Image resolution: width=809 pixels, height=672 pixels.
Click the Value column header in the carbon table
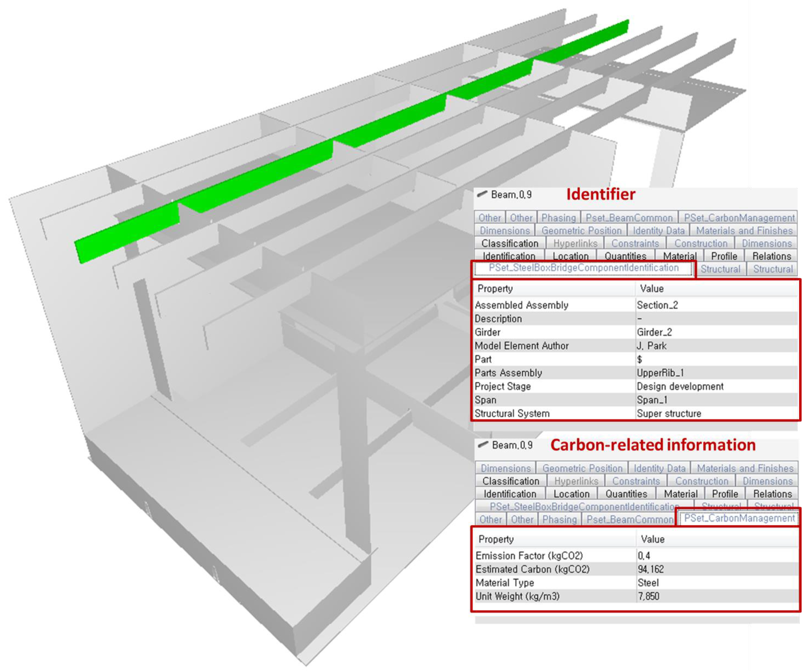tap(652, 539)
